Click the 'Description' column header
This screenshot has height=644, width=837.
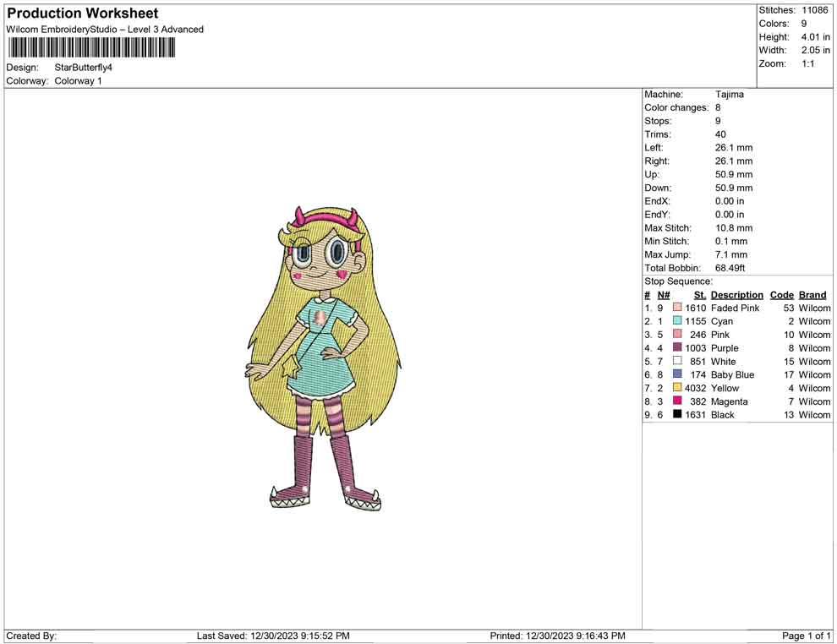[737, 295]
